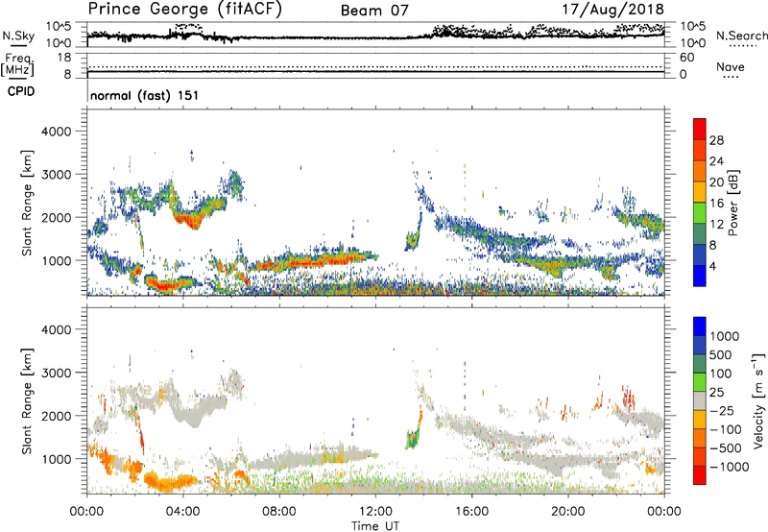Click the '60' Nave axis value
This screenshot has width=768, height=532.
686,58
